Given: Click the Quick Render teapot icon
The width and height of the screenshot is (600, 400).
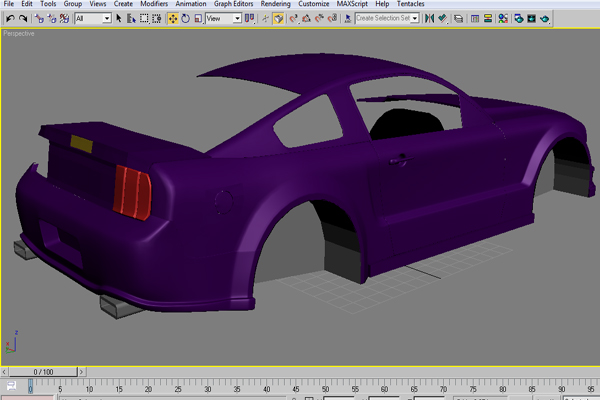Looking at the screenshot, I should point(545,18).
